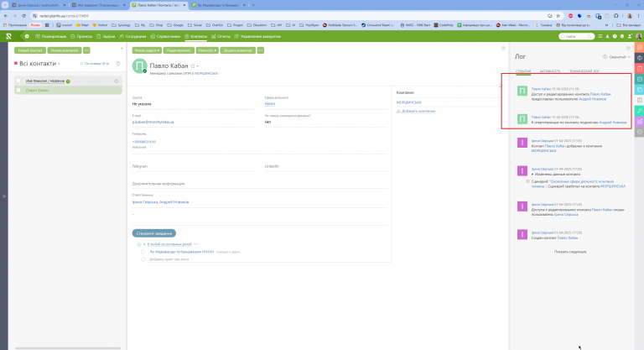The image size is (644, 350).
Task: Open the Проекты section
Action: pos(81,36)
